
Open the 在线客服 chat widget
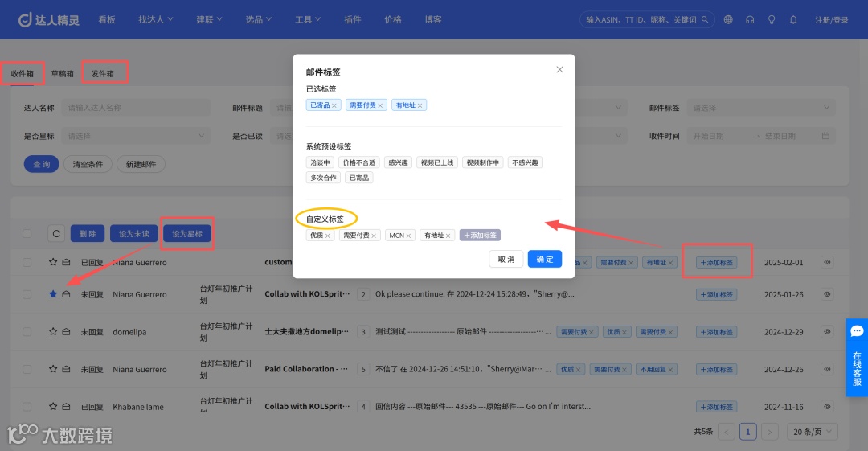point(857,358)
